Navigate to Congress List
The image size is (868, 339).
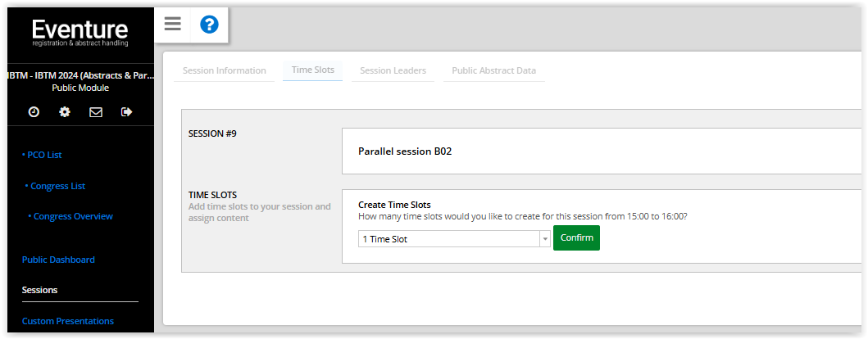(x=56, y=187)
